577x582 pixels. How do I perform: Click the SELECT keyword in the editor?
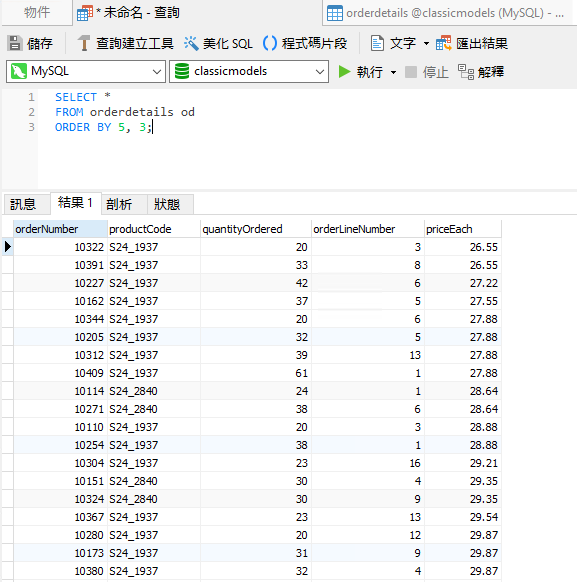pyautogui.click(x=76, y=97)
